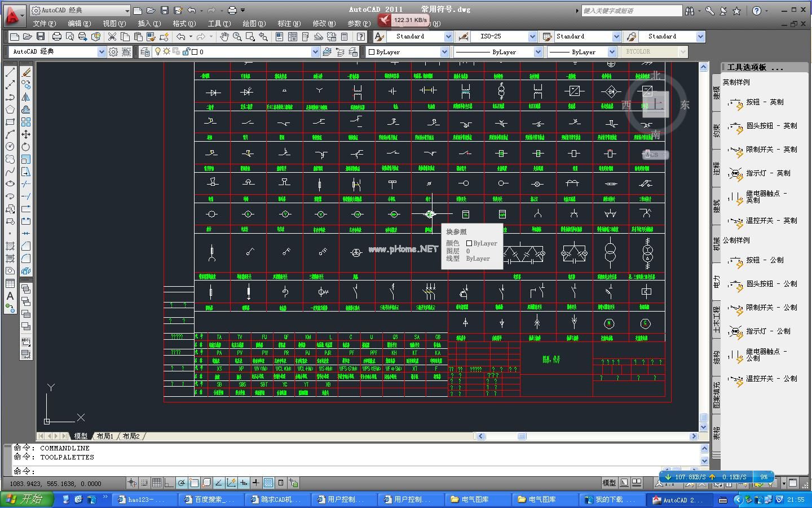Click the Cut scissors icon
This screenshot has width=812, height=508.
click(x=112, y=37)
